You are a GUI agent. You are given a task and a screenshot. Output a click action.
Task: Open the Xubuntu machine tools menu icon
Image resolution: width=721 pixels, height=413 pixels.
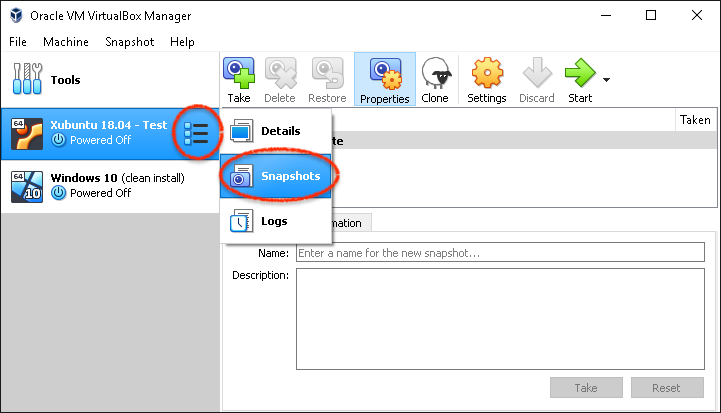tap(196, 134)
